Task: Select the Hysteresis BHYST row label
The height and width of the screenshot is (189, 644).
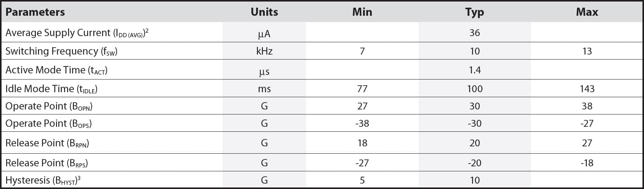Action: [x=43, y=180]
